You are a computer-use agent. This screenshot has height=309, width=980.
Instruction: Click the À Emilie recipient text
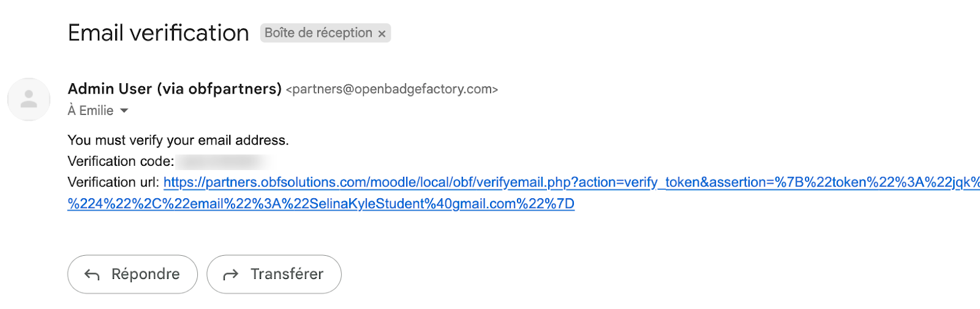91,111
